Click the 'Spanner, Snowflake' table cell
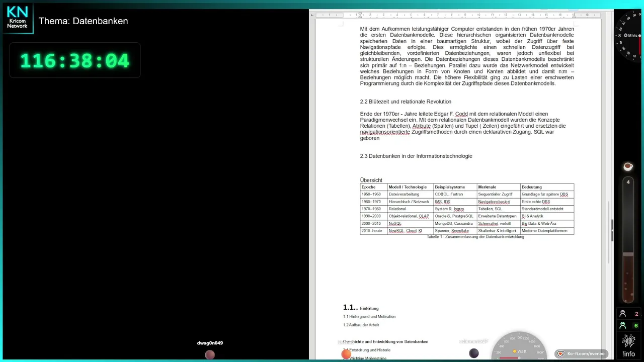Screen dimensions: 644x362 (455, 231)
